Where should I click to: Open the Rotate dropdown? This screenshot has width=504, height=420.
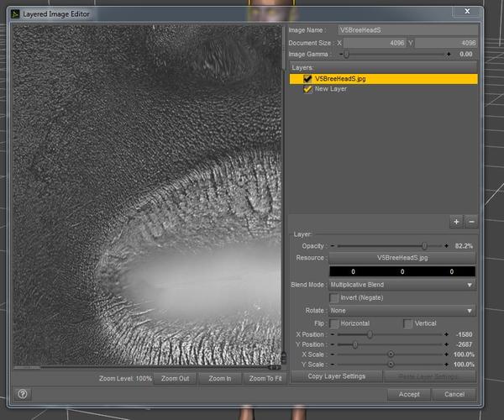coord(402,311)
